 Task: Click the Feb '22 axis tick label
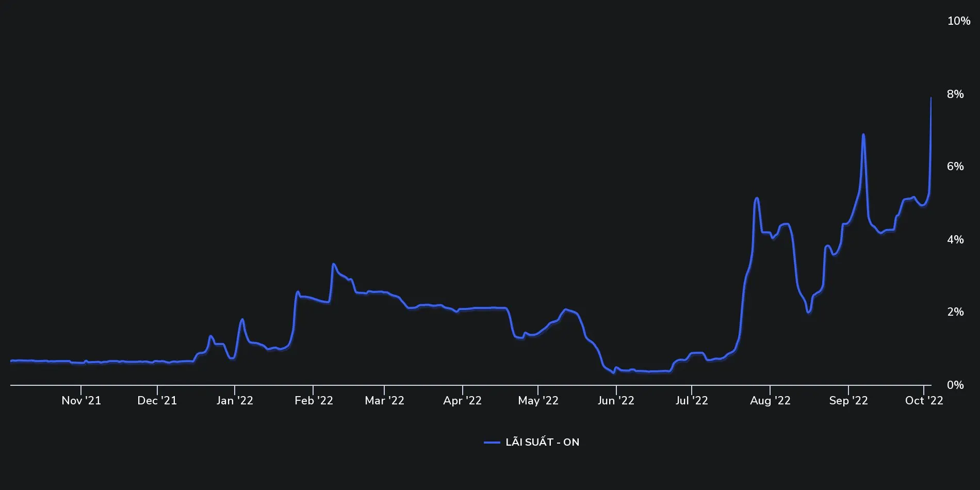(314, 401)
